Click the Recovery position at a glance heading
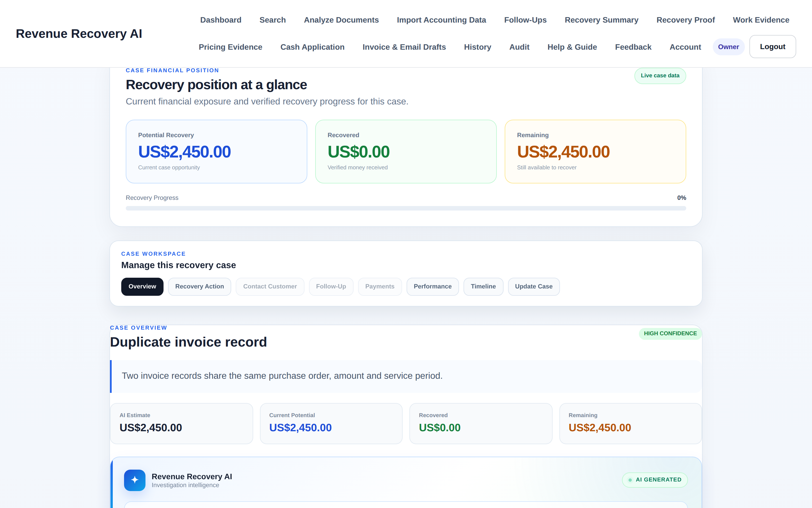Screen dimensions: 812x508 coord(216,85)
